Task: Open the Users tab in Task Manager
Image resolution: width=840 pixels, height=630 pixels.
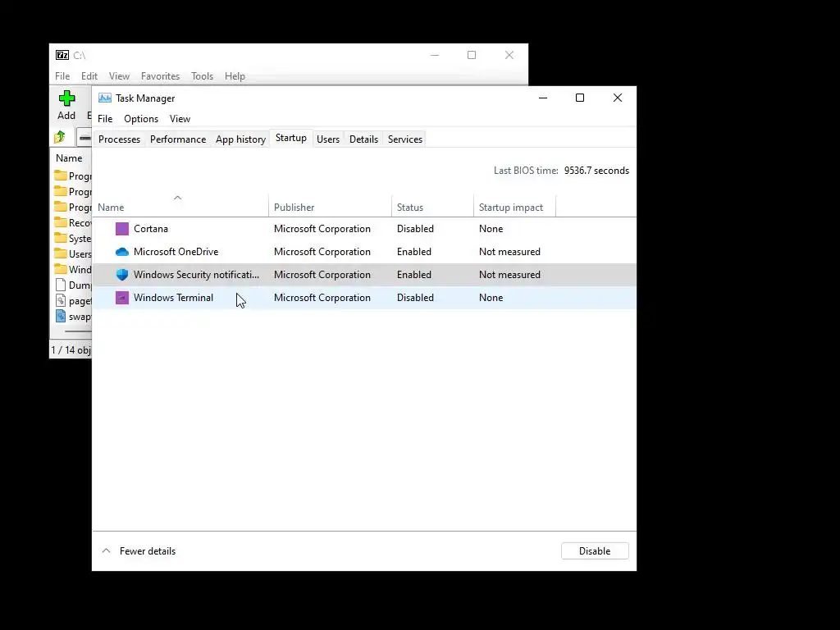Action: coord(328,139)
